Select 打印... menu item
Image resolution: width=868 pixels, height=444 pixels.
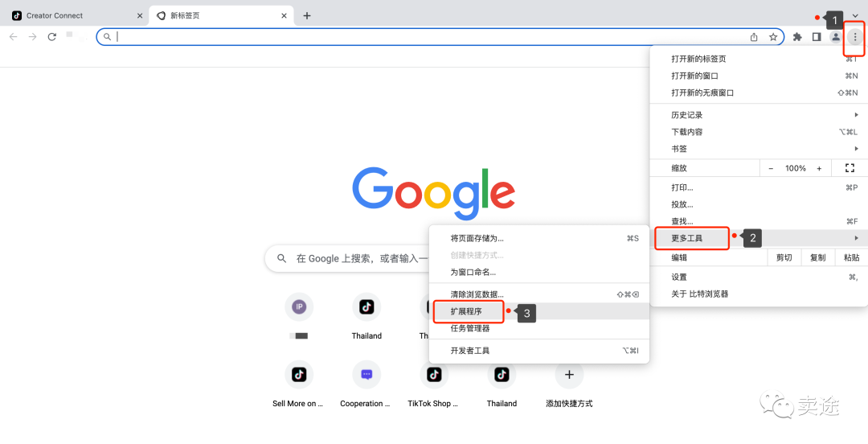point(759,188)
